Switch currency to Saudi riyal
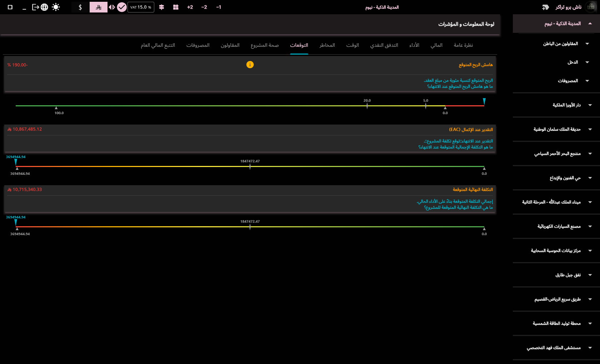Image resolution: width=600 pixels, height=364 pixels. (99, 7)
